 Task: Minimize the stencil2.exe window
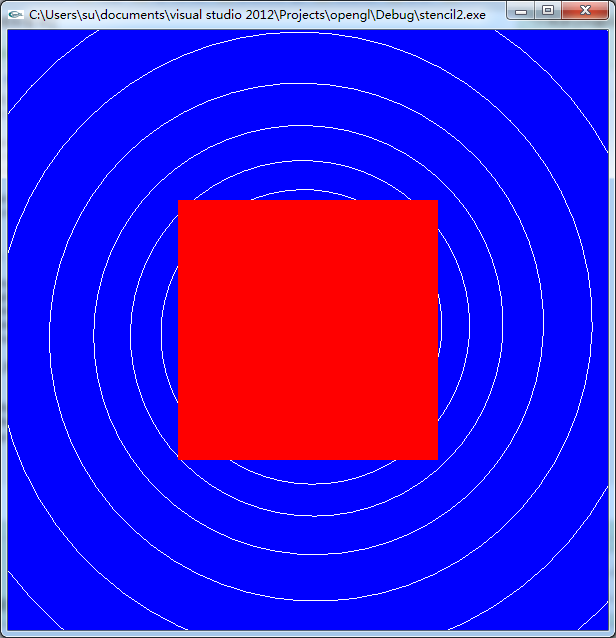[x=521, y=11]
